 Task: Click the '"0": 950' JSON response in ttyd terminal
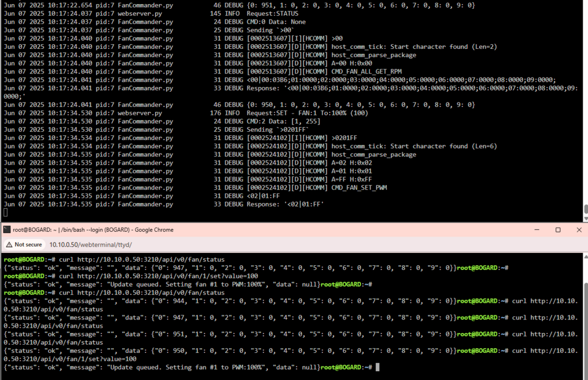click(230, 351)
